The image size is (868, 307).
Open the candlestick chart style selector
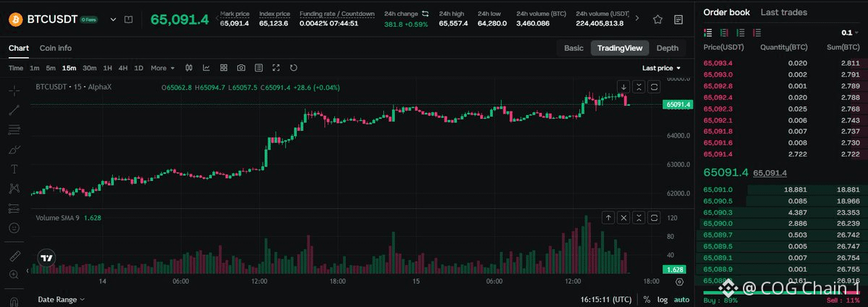click(x=189, y=68)
